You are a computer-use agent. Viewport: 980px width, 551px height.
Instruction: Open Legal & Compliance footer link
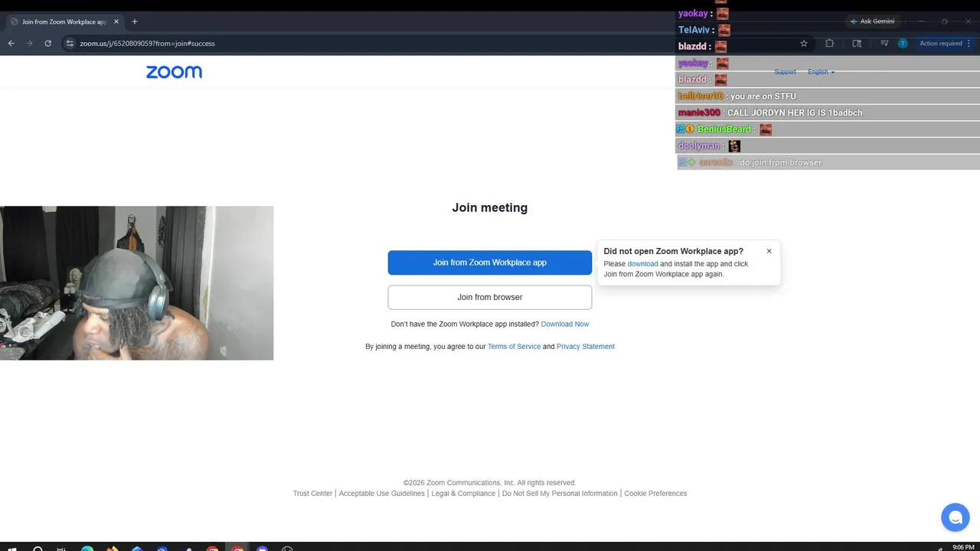(x=463, y=494)
